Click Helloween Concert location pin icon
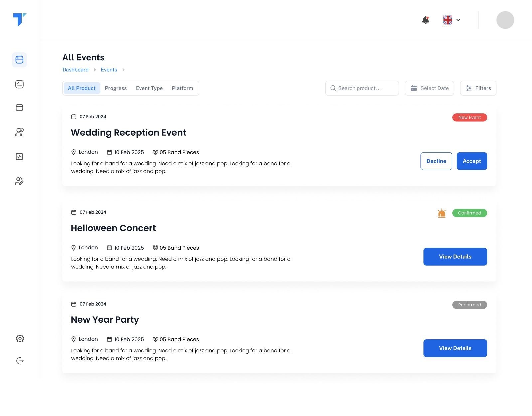Viewport: 532px width, 416px height. point(74,248)
